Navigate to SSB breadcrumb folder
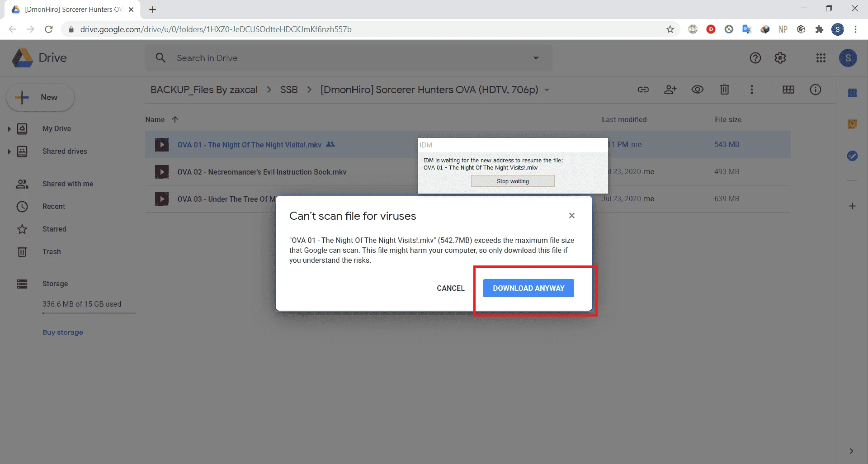Image resolution: width=868 pixels, height=464 pixels. 289,90
